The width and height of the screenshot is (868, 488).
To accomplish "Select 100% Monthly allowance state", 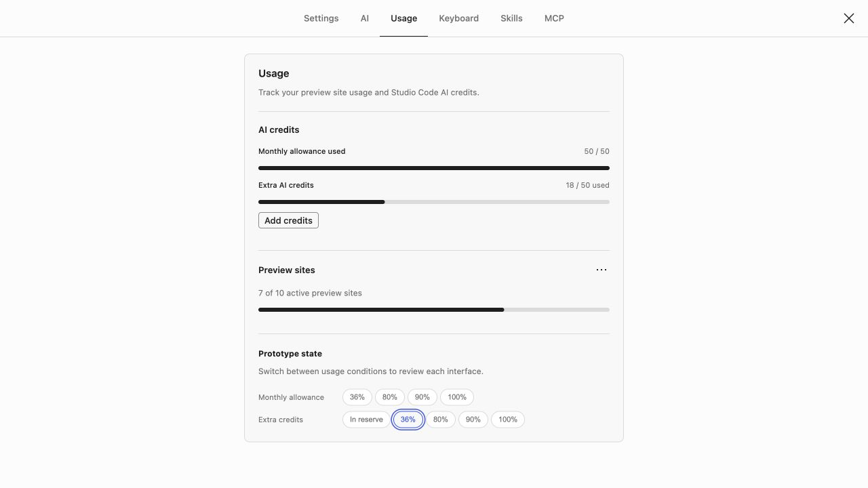I will tap(457, 397).
